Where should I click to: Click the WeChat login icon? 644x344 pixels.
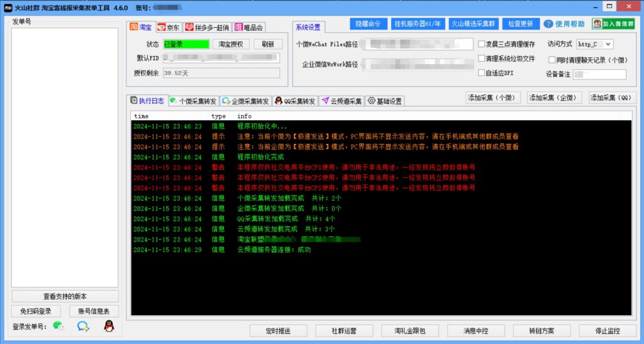[58, 326]
